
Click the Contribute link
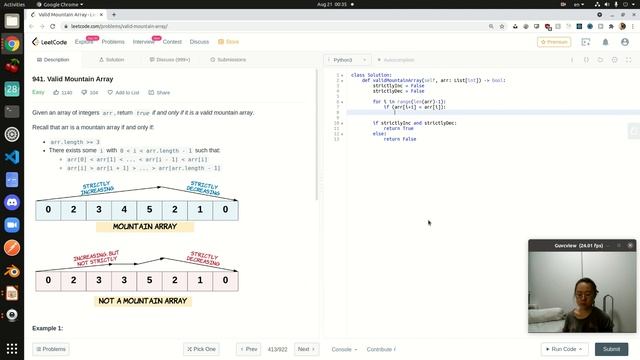click(x=381, y=349)
